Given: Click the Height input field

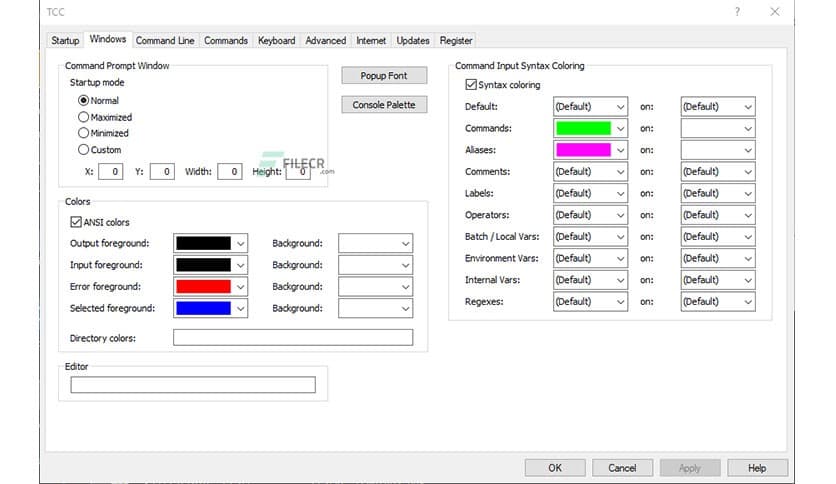Looking at the screenshot, I should coord(298,172).
